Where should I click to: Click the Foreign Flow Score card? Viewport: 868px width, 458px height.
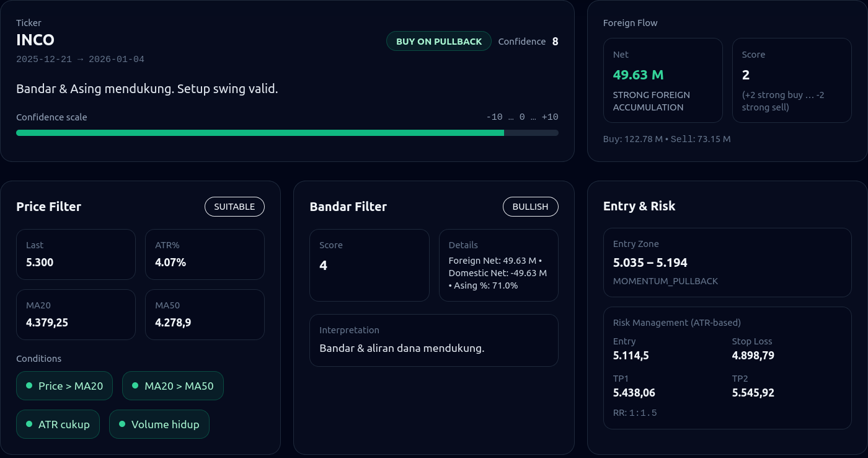[792, 80]
